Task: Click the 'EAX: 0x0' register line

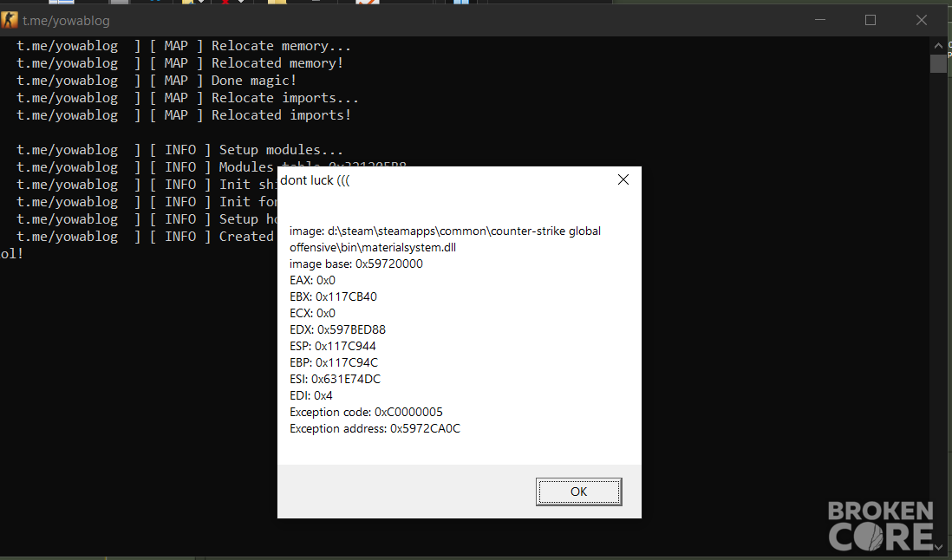Action: (x=312, y=280)
